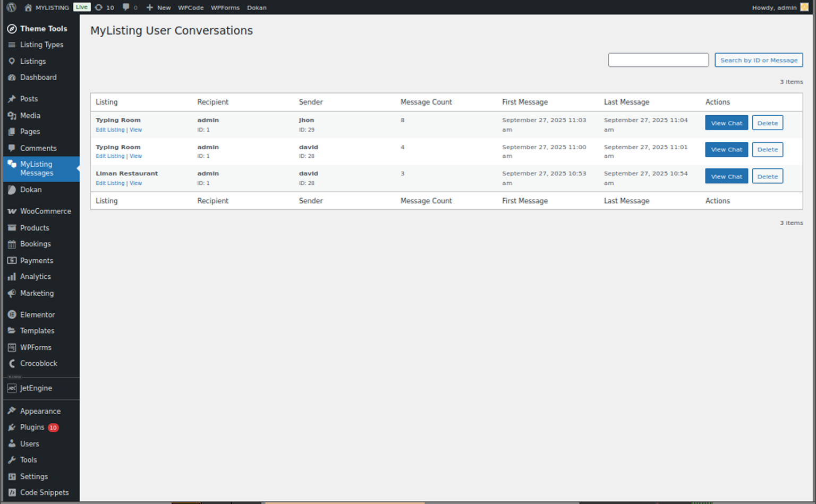Delete jhon's Typing Room conversation

click(767, 123)
